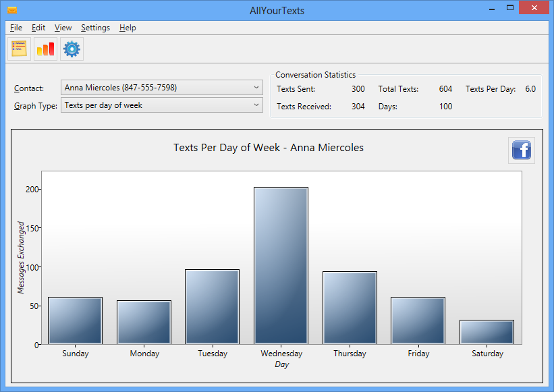Click the Wednesday bar in the chart

pos(281,266)
